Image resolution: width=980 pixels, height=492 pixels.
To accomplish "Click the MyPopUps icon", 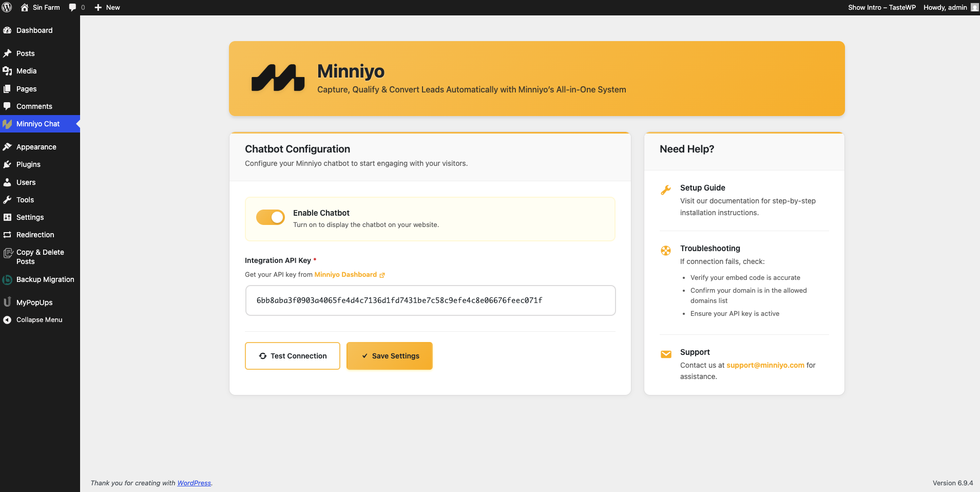I will point(7,302).
